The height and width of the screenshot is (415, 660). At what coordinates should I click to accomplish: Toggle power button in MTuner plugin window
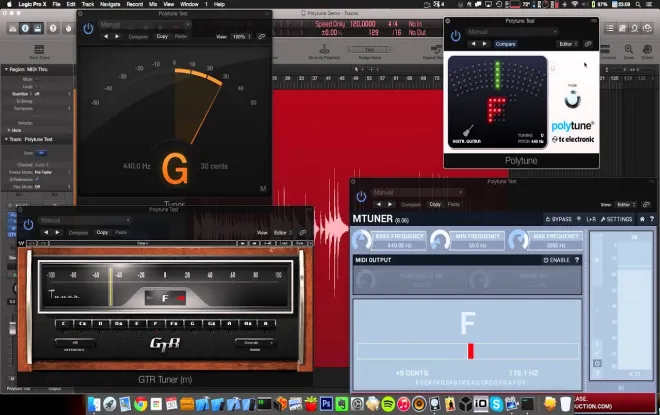pyautogui.click(x=361, y=197)
